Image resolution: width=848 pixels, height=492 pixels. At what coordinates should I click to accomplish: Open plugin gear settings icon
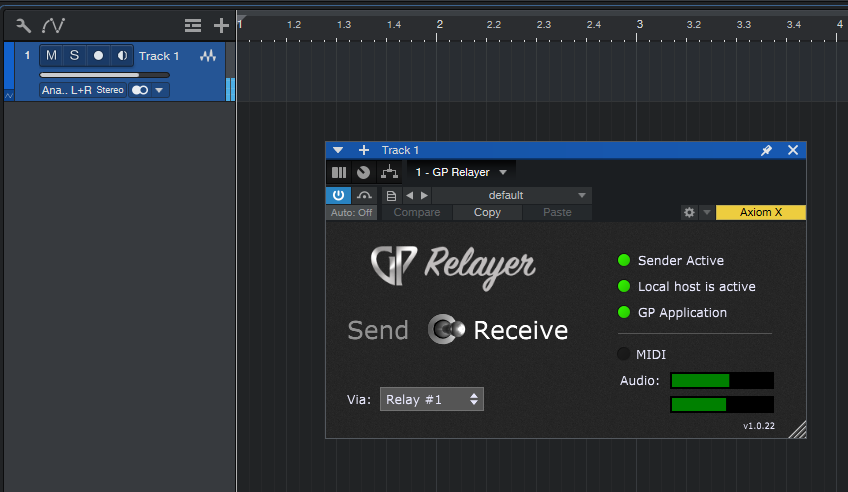(689, 212)
